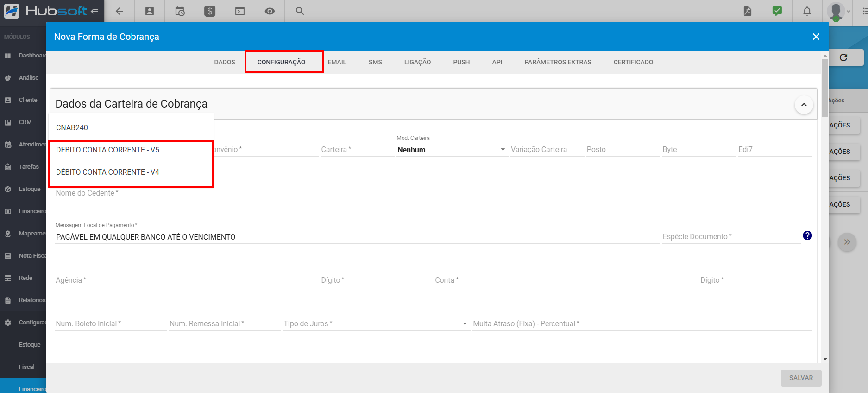Close the Nova Forma de Cobrança dialog
The height and width of the screenshot is (393, 868).
[816, 37]
